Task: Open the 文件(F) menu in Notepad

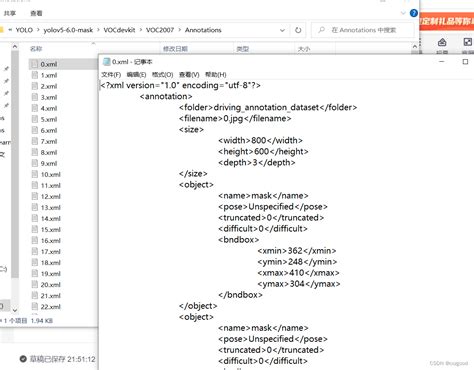Action: click(x=111, y=74)
